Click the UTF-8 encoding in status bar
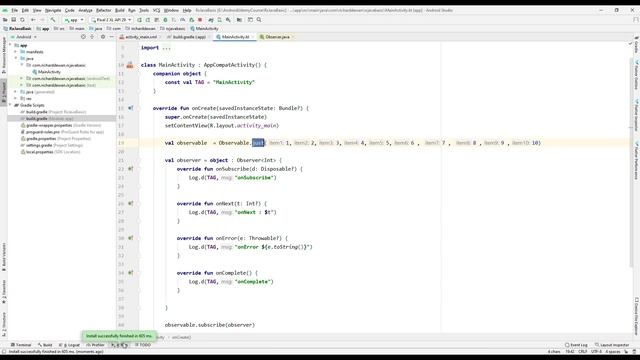The width and height of the screenshot is (640, 360). tap(596, 351)
